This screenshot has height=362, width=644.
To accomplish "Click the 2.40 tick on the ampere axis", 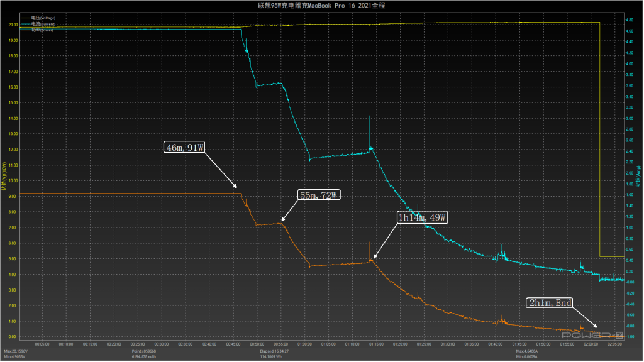I will [x=629, y=151].
